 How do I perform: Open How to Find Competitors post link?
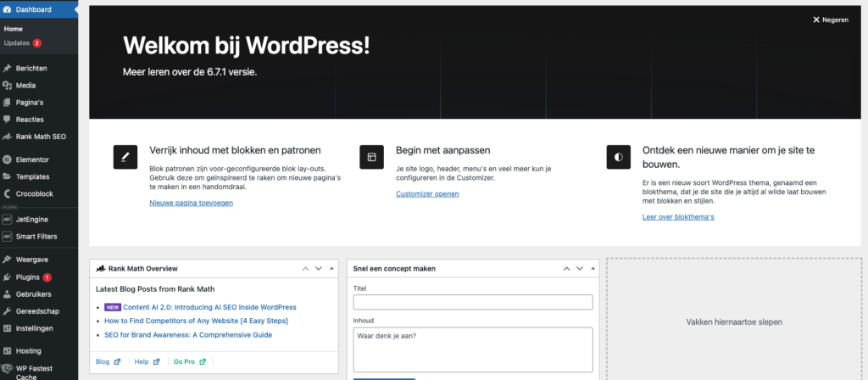click(x=196, y=321)
